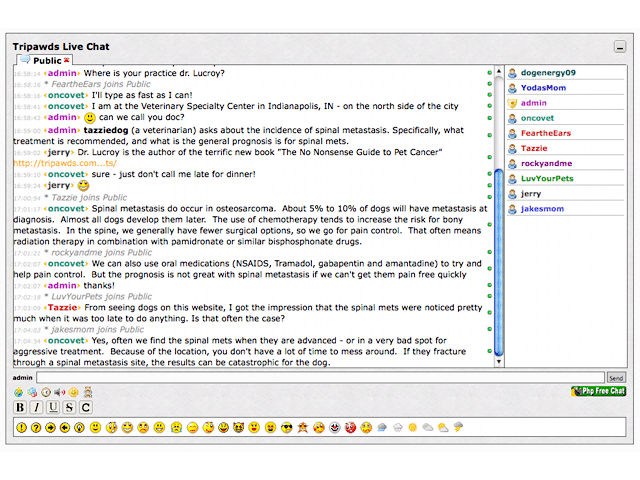Insert the exclamation mark emoticon
Screen dimensions: 640x480
(x=21, y=427)
